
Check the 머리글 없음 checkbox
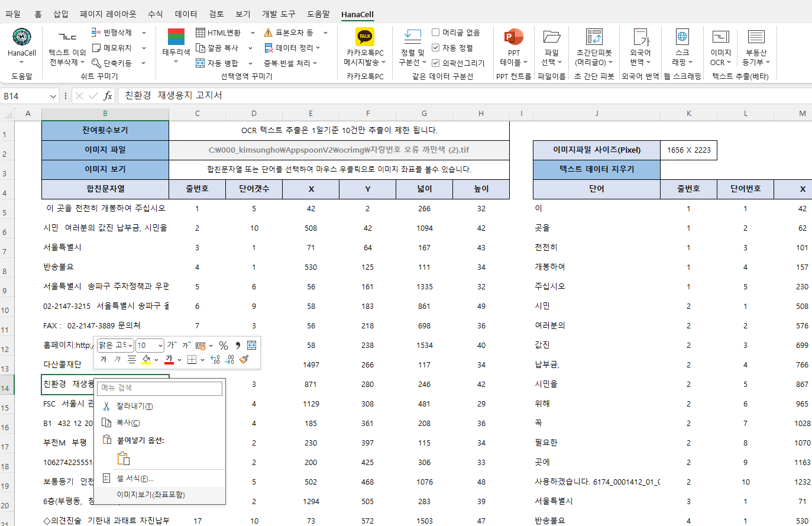(x=435, y=32)
